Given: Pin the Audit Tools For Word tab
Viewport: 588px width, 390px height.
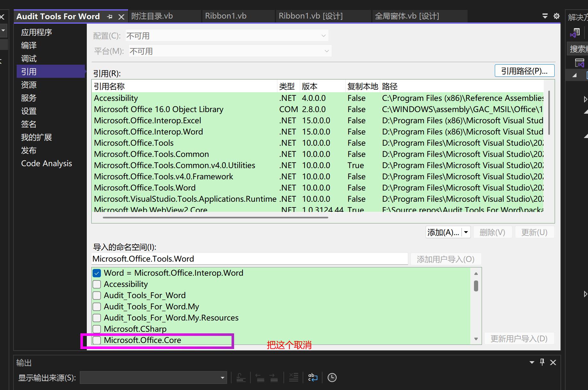Looking at the screenshot, I should pos(110,17).
